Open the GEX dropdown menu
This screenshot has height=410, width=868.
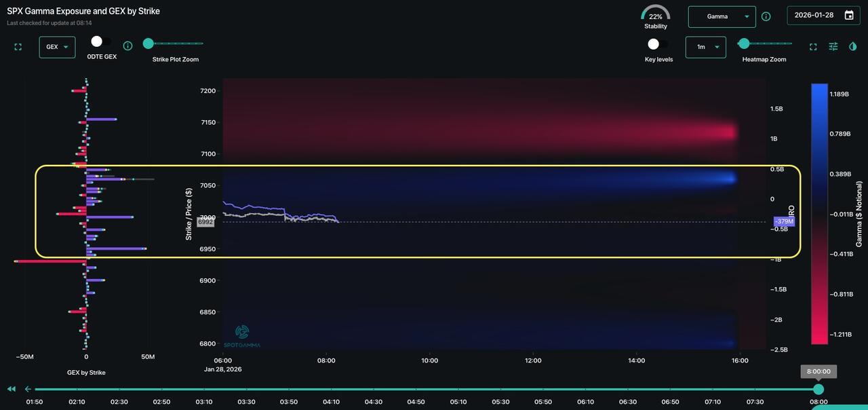pyautogui.click(x=57, y=47)
